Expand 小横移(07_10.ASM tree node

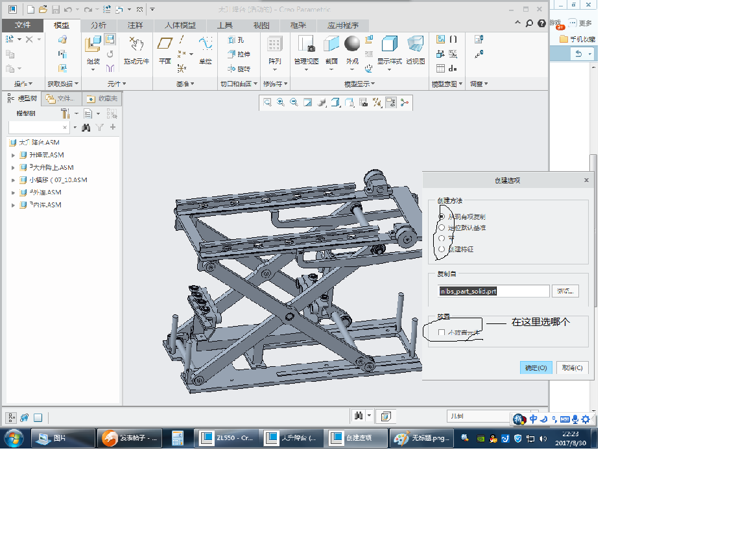click(x=14, y=180)
